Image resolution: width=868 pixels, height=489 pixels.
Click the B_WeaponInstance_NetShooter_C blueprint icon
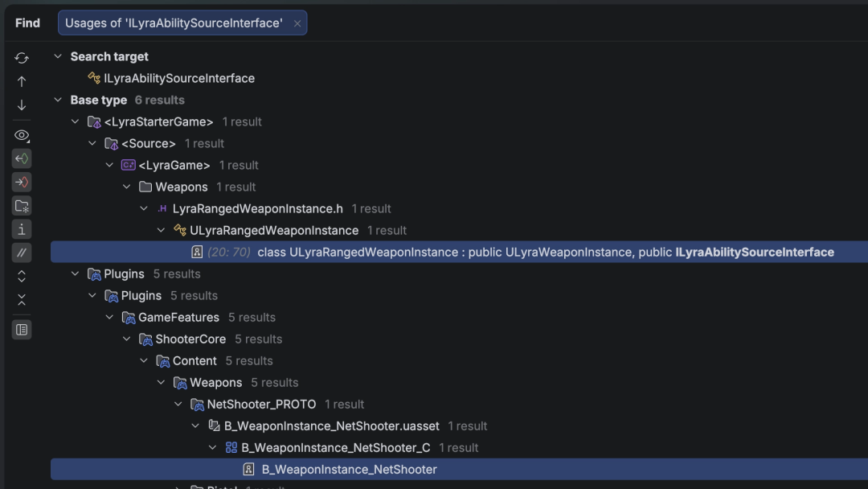(231, 447)
